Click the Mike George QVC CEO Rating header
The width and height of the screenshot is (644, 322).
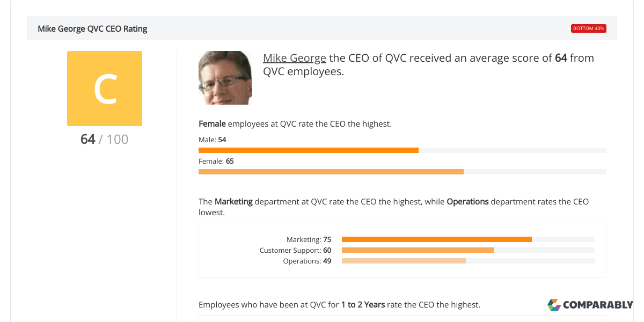click(x=92, y=28)
